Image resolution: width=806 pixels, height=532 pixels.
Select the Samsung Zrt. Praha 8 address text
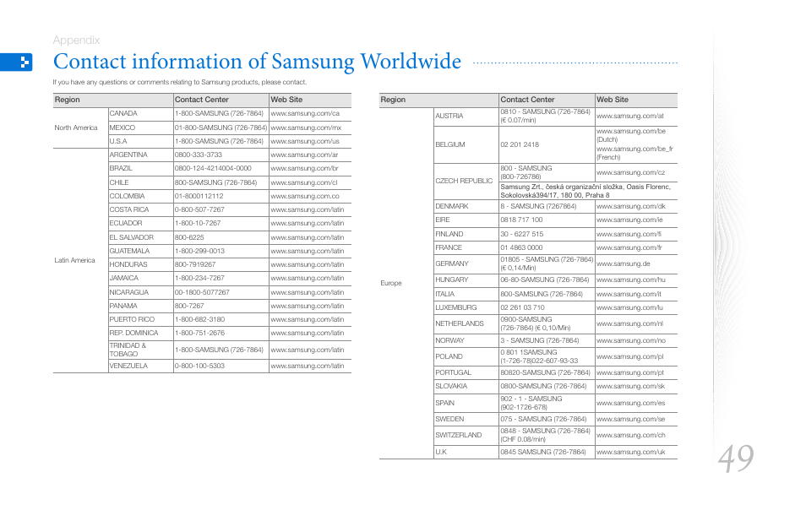click(585, 191)
